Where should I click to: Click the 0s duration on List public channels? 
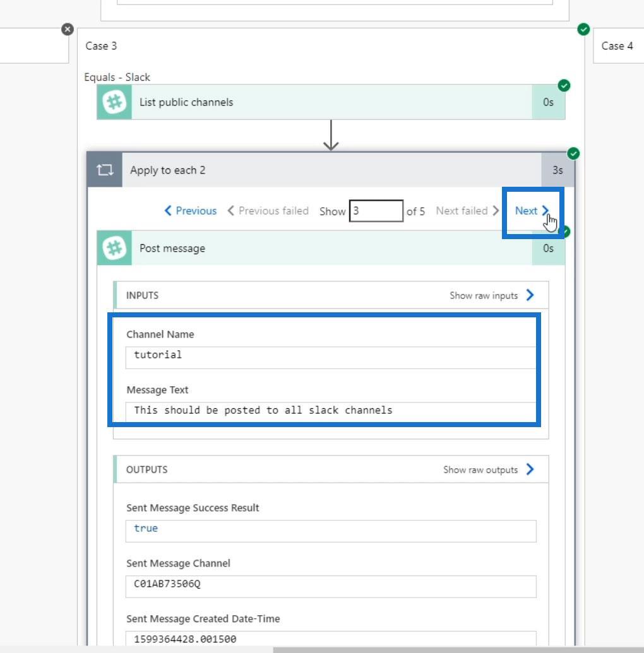[x=548, y=102]
